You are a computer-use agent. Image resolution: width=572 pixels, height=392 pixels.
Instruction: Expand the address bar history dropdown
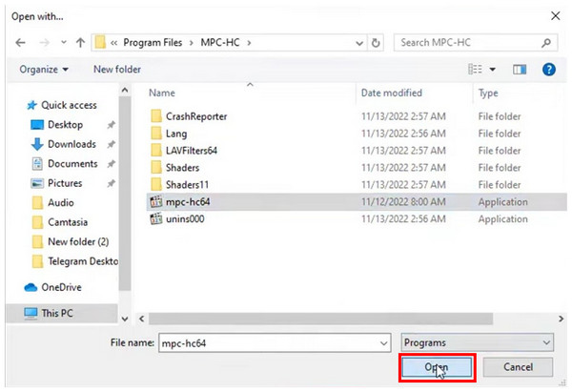click(359, 43)
